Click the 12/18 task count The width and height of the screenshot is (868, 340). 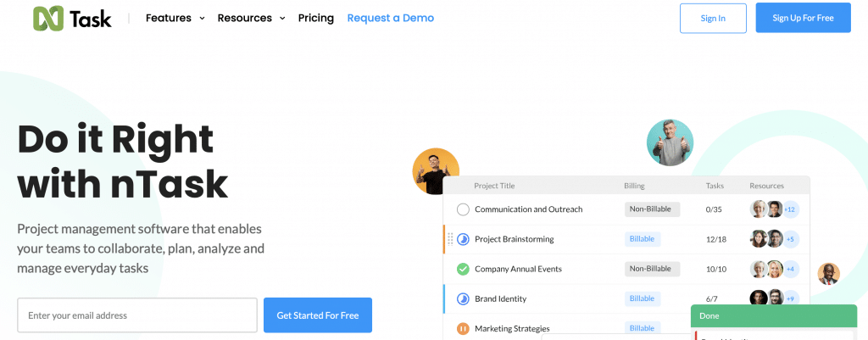click(715, 239)
